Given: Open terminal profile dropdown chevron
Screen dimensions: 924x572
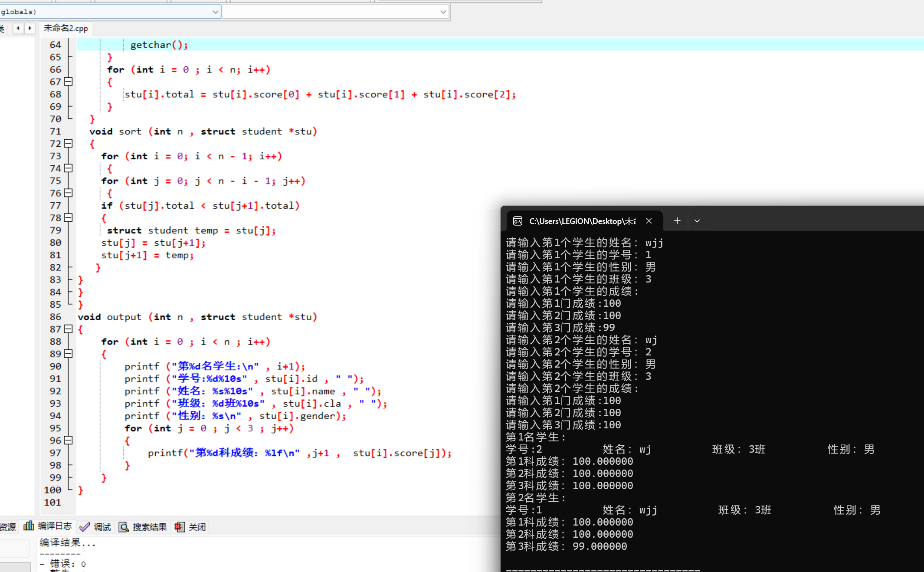Looking at the screenshot, I should [697, 221].
